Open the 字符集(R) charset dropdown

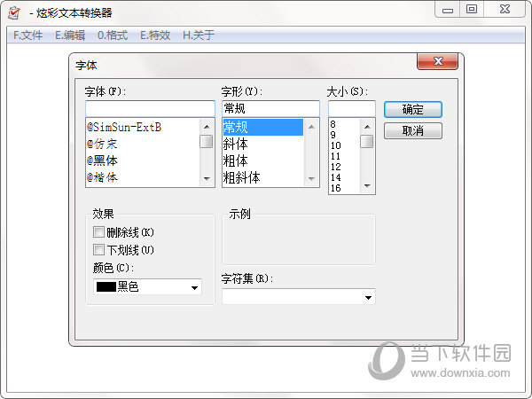point(368,298)
